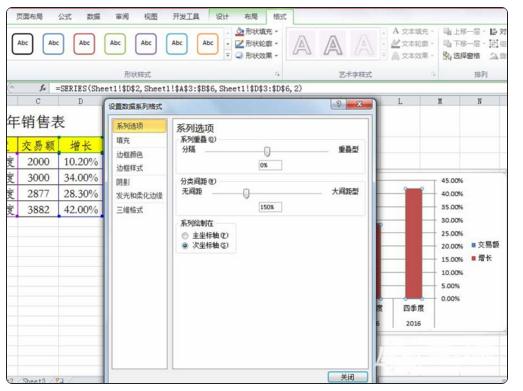Click the fx insert function icon

click(x=43, y=88)
